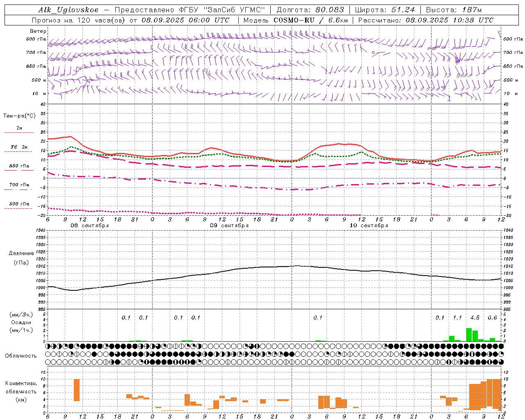525x420 pixels.
Task: Click the 09 сентября date label
Action: [x=229, y=226]
